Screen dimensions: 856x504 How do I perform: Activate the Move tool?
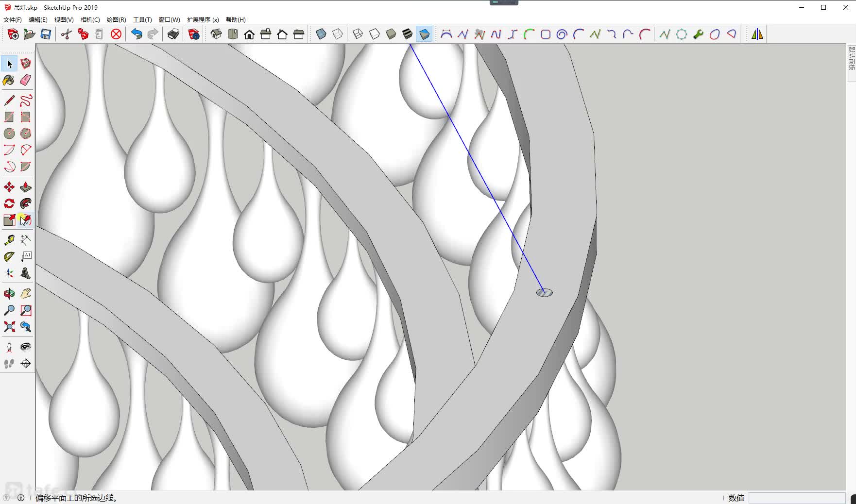(9, 187)
